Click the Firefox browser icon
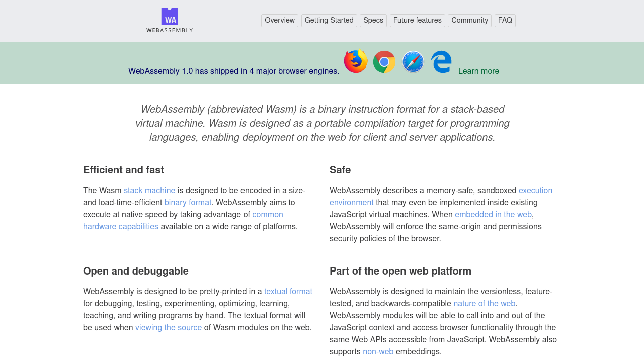The height and width of the screenshot is (362, 644). click(x=356, y=61)
